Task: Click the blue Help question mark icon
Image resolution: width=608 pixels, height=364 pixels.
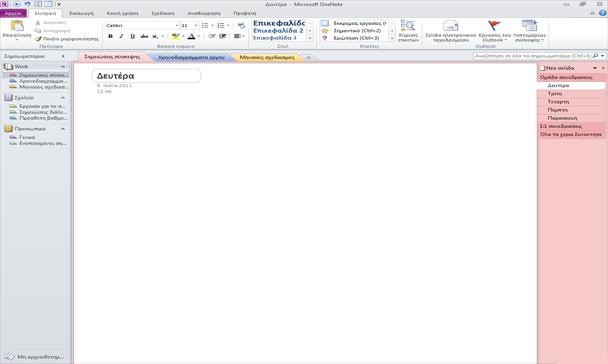Action: click(602, 13)
